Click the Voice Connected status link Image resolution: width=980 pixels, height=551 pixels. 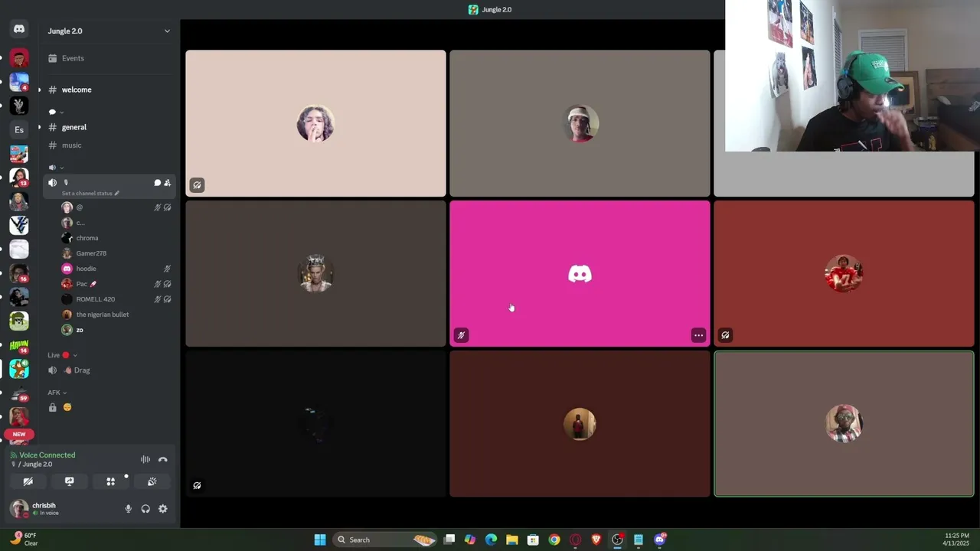coord(47,455)
